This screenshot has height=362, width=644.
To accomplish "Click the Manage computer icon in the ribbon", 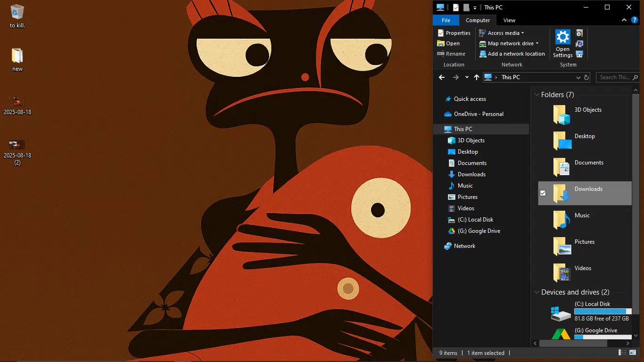I will point(579,54).
